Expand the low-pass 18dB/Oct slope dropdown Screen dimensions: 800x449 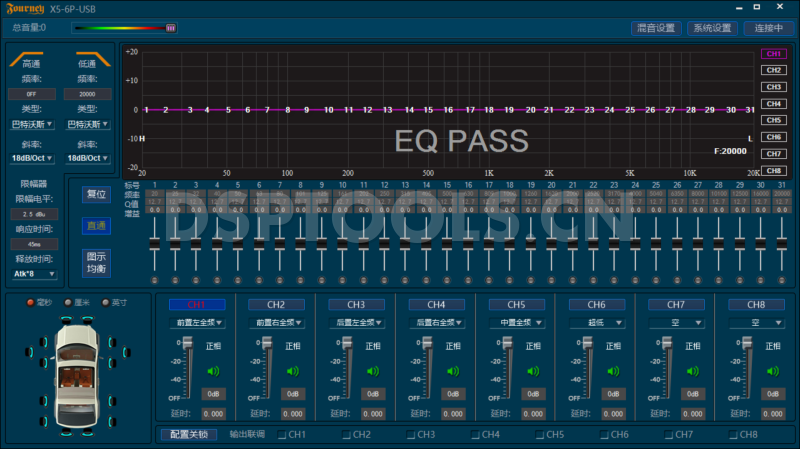click(x=87, y=157)
